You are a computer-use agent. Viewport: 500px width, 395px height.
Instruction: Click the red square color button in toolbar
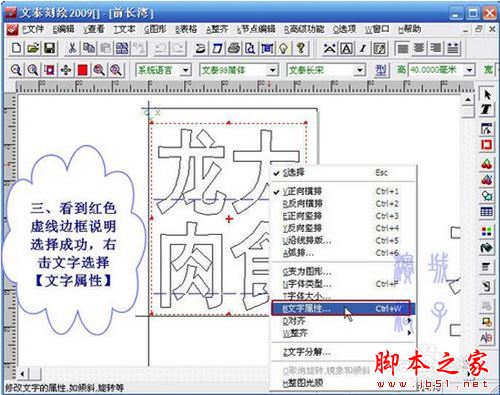pyautogui.click(x=83, y=70)
